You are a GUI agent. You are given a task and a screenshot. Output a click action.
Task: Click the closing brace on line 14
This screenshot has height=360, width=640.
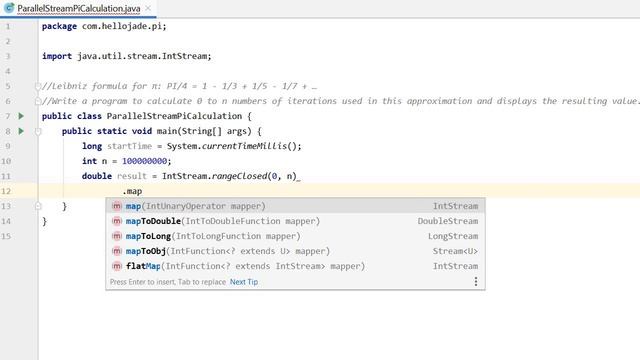(x=44, y=221)
